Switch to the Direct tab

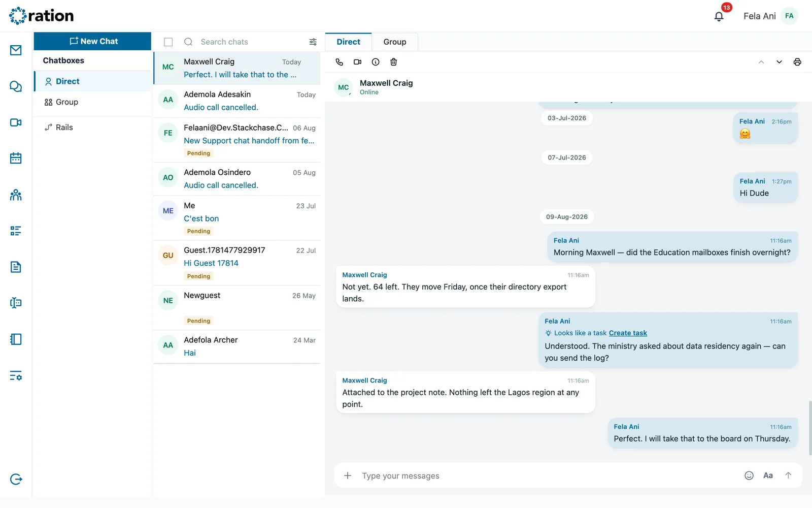[x=348, y=42]
